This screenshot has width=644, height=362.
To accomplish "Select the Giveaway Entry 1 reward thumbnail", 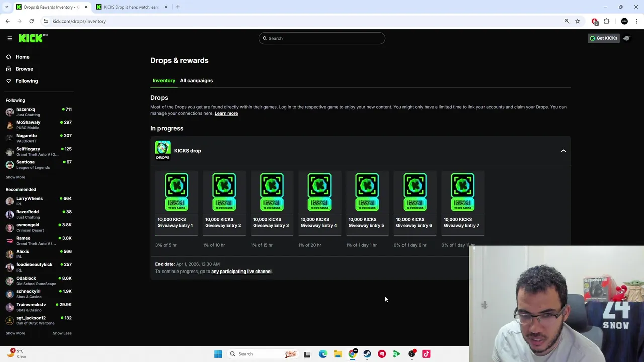I will tap(177, 192).
